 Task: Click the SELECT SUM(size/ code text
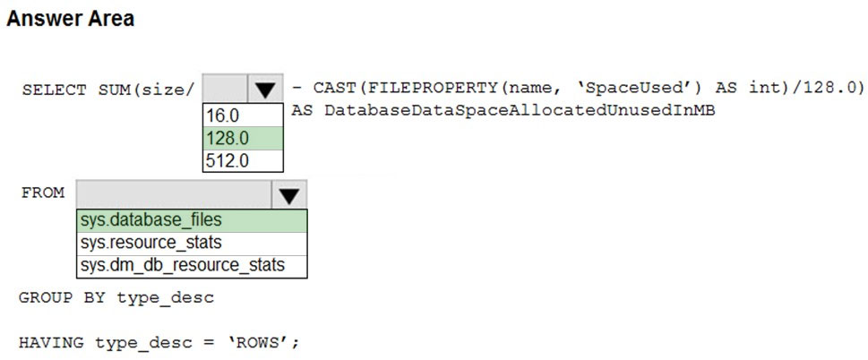pyautogui.click(x=108, y=90)
